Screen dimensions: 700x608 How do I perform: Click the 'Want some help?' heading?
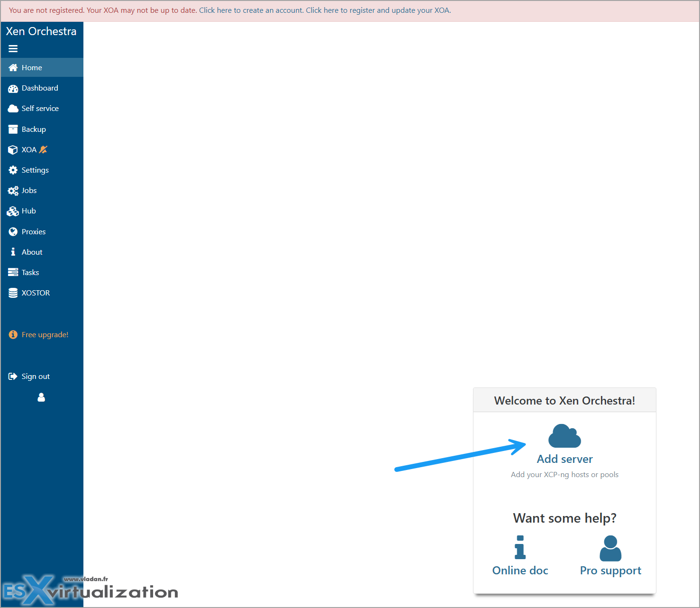(x=564, y=518)
